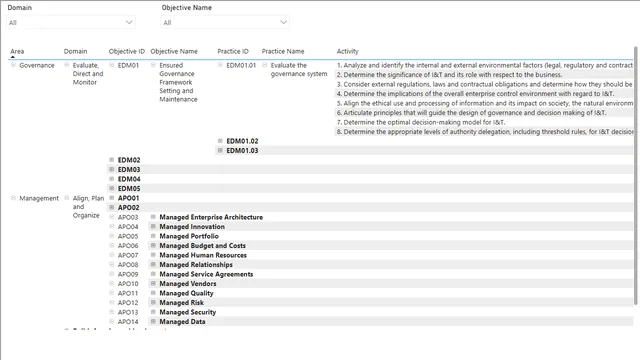Collapse the Evaluate the governance system practice
640x360 pixels.
pyautogui.click(x=264, y=65)
